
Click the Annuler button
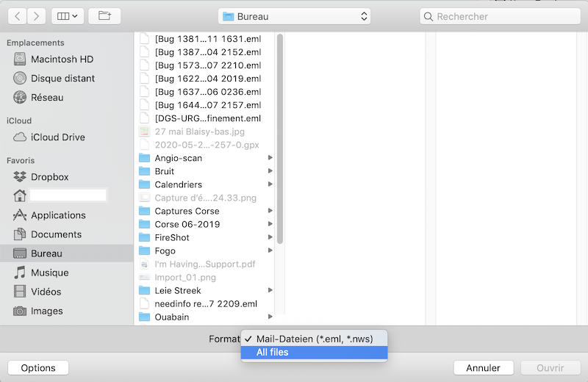point(484,368)
